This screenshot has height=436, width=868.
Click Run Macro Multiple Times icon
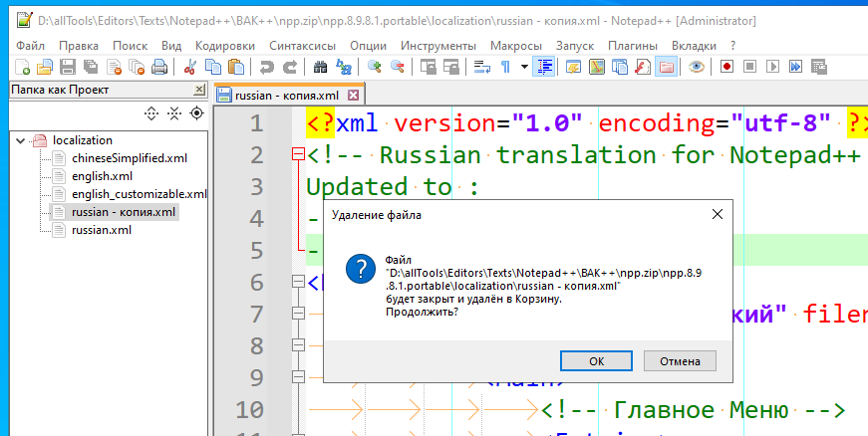pyautogui.click(x=795, y=68)
